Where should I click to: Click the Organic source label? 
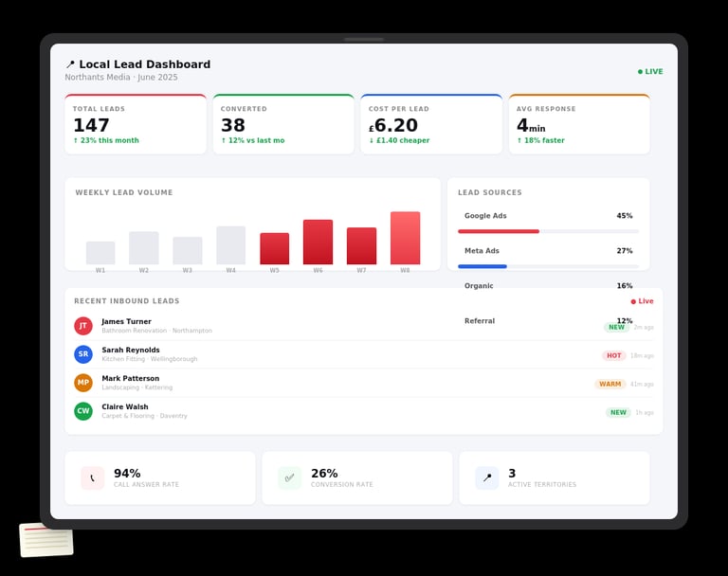point(479,286)
